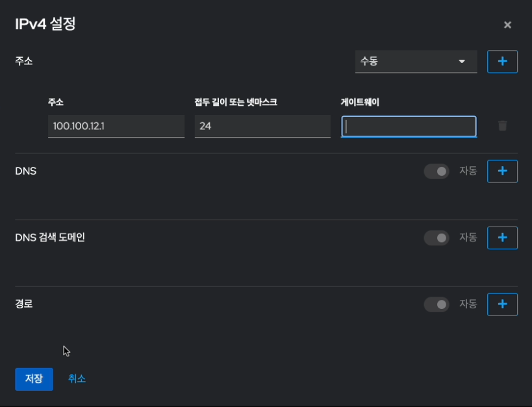
Task: Click the 접두 길이 field with 24
Action: [x=262, y=126]
